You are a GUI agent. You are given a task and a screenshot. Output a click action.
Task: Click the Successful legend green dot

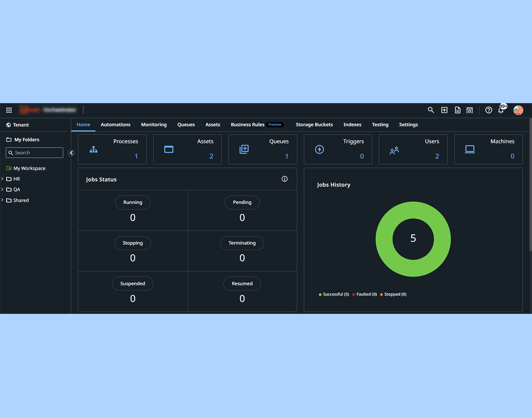point(320,295)
